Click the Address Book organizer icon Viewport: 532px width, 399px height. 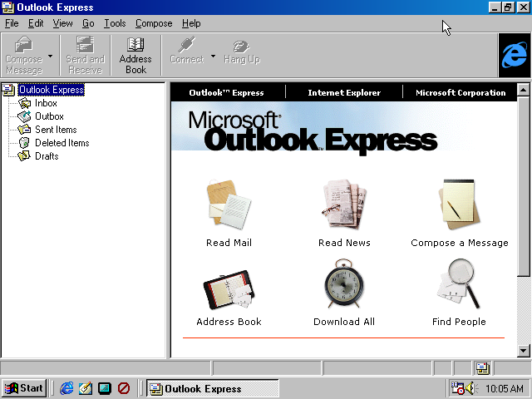click(229, 289)
